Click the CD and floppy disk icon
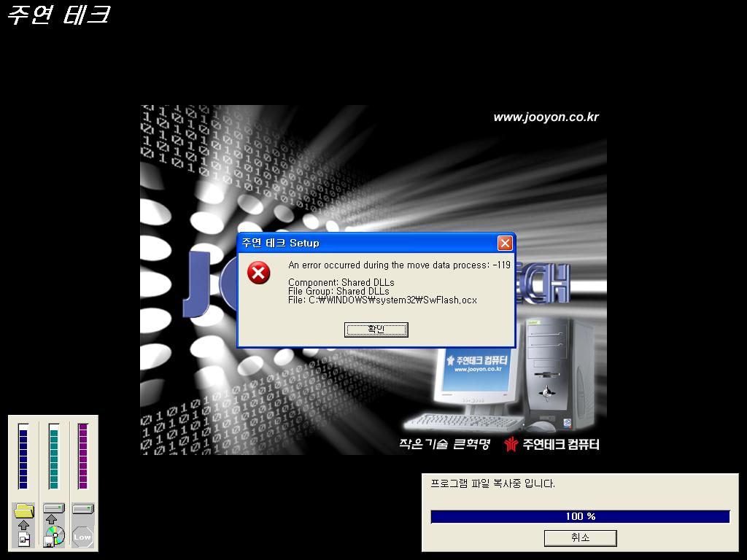The height and width of the screenshot is (560, 747). pyautogui.click(x=54, y=536)
